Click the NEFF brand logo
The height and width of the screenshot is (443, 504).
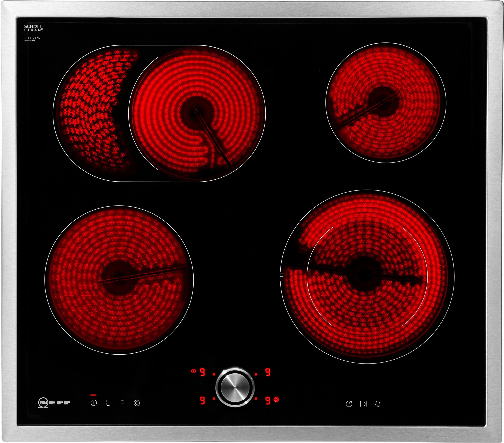pyautogui.click(x=54, y=403)
